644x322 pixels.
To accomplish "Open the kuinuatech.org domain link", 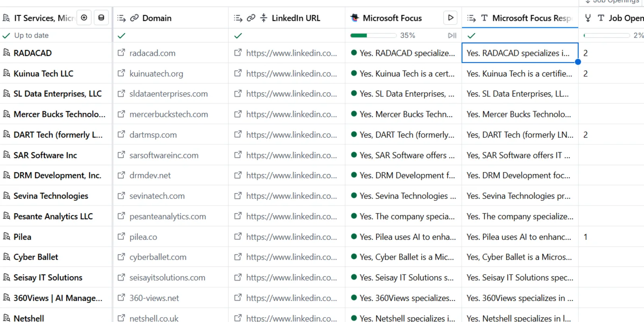I will (x=156, y=74).
